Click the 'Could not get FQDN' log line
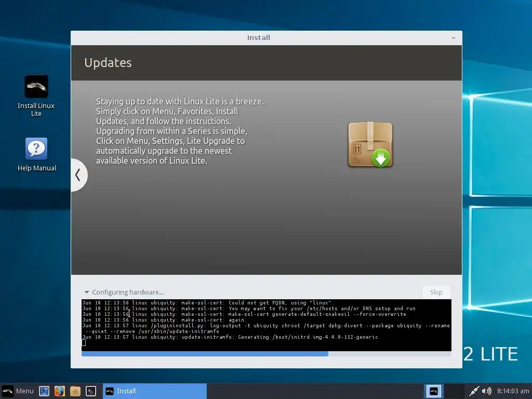This screenshot has width=532, height=399. (x=208, y=303)
